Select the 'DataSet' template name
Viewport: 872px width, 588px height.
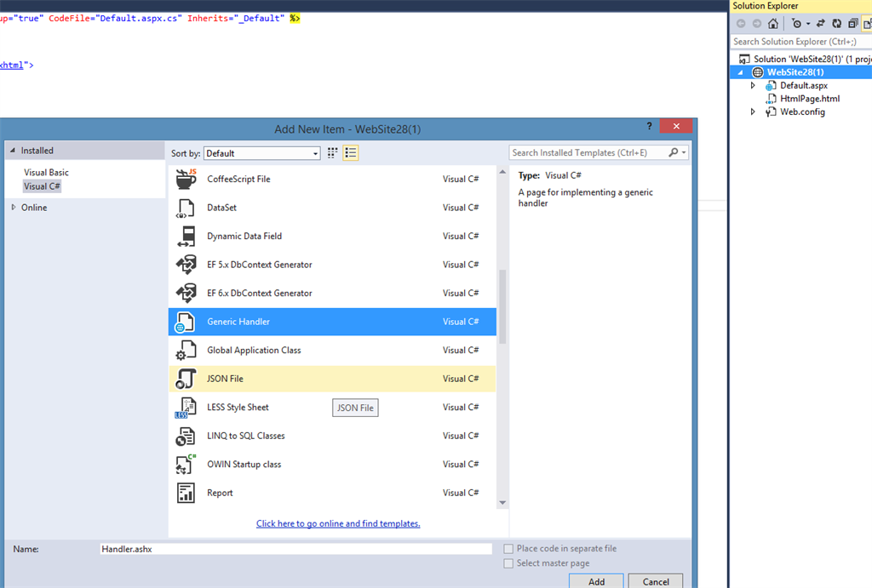tap(221, 208)
